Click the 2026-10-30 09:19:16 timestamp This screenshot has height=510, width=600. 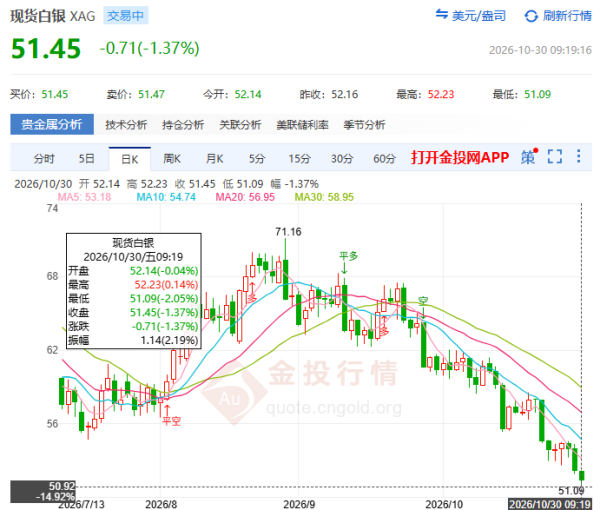tap(540, 50)
